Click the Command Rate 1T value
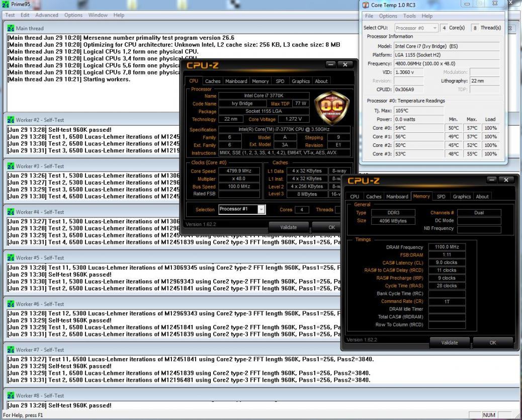The height and width of the screenshot is (420, 522). point(447,301)
